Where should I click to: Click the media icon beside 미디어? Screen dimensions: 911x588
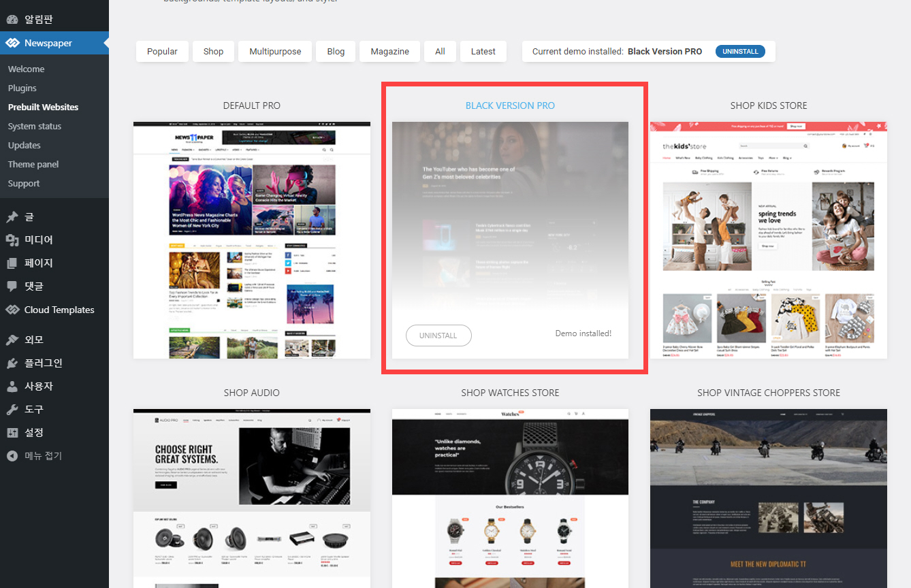pos(12,240)
